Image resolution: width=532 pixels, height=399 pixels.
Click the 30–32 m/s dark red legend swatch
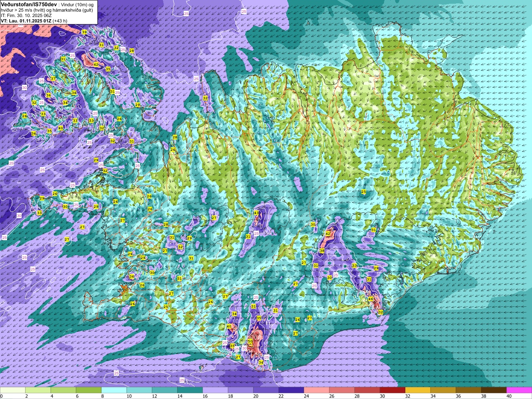pos(393,390)
